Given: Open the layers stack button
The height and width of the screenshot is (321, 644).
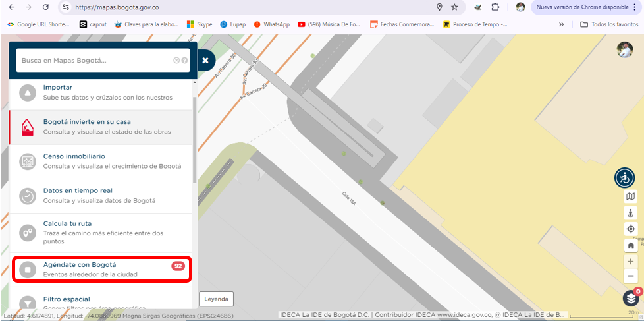Looking at the screenshot, I should coord(631,299).
